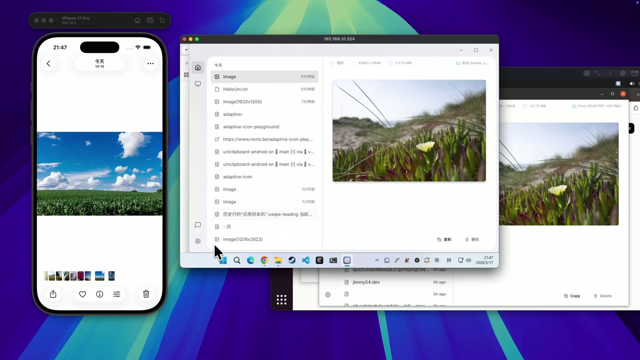
Task: Open the Windows Start button in the taskbar
Action: [x=223, y=260]
